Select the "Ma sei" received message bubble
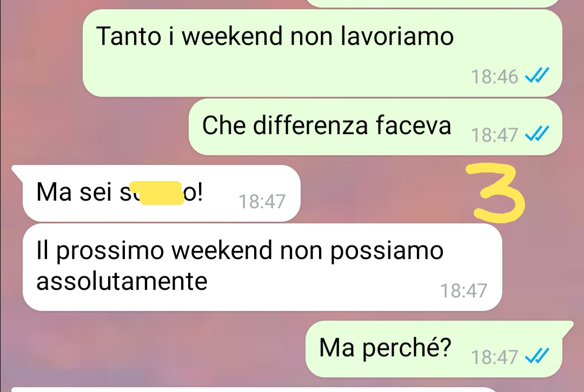The image size is (584, 392). (x=161, y=193)
